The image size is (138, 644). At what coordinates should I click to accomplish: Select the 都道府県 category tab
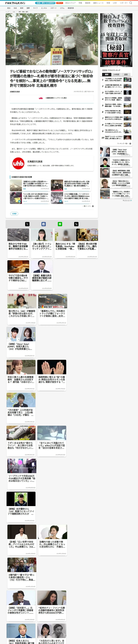tap(71, 8)
